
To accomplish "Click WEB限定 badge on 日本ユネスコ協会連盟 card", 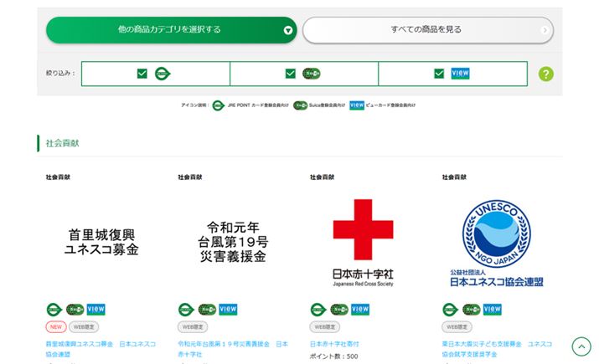I will tap(457, 327).
